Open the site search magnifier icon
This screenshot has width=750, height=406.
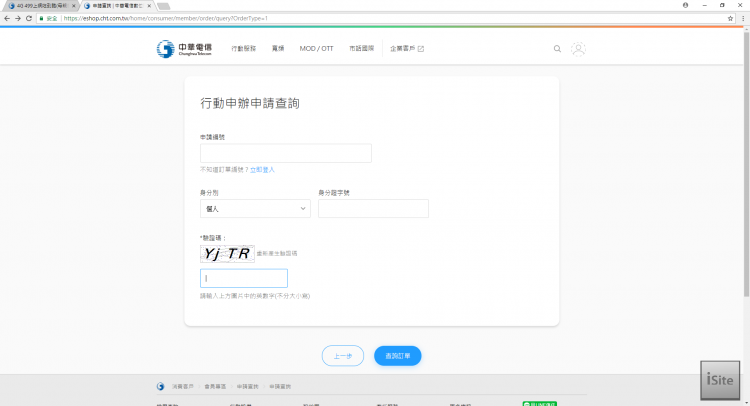coord(557,48)
